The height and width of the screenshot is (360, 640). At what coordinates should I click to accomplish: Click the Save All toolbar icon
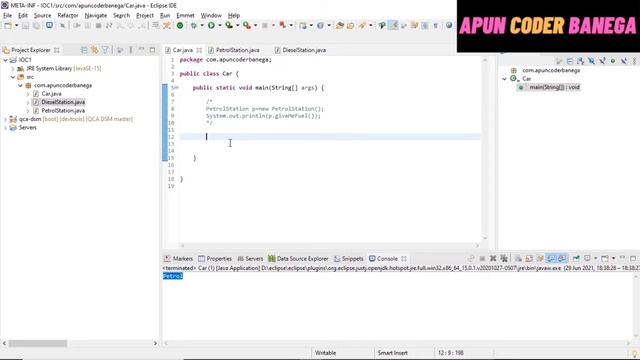click(36, 25)
